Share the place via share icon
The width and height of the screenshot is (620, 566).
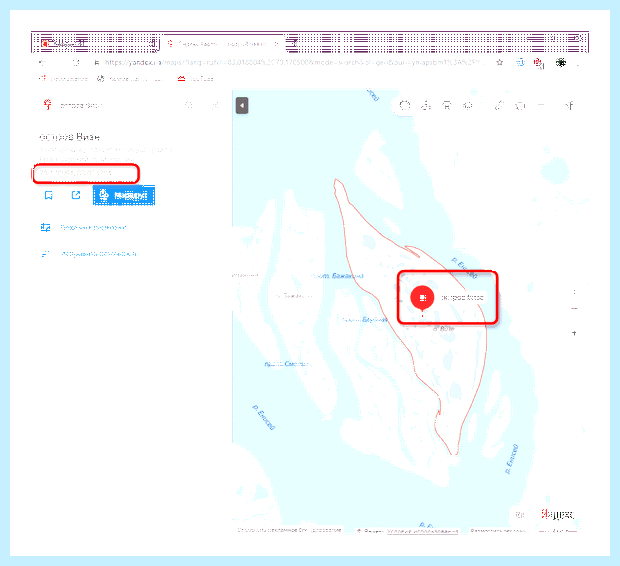click(76, 195)
